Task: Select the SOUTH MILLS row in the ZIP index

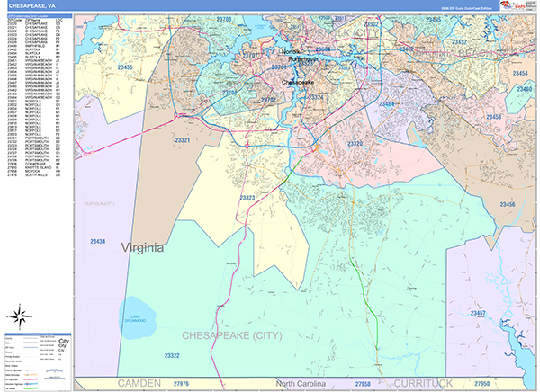Action: (34, 174)
